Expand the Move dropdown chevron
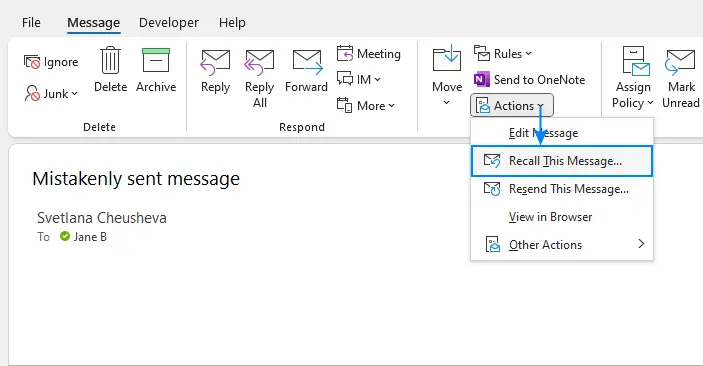 tap(447, 103)
